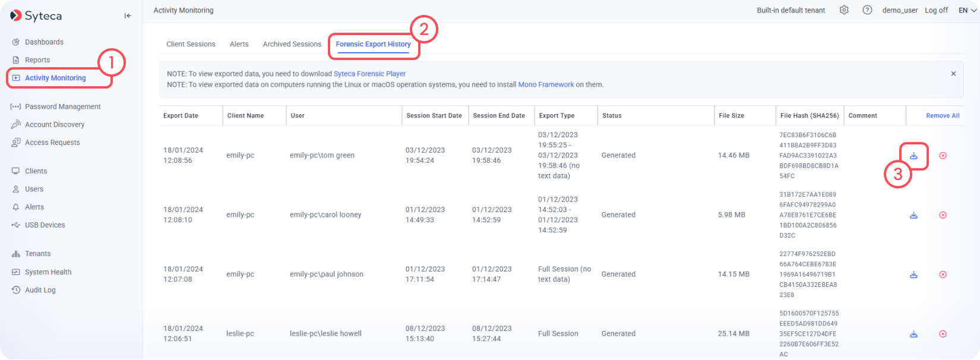Download the tom green export file
The width and height of the screenshot is (980, 360).
tap(913, 156)
